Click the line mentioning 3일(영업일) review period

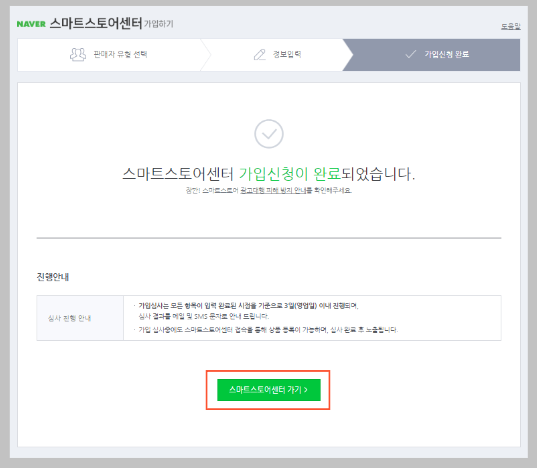[248, 306]
